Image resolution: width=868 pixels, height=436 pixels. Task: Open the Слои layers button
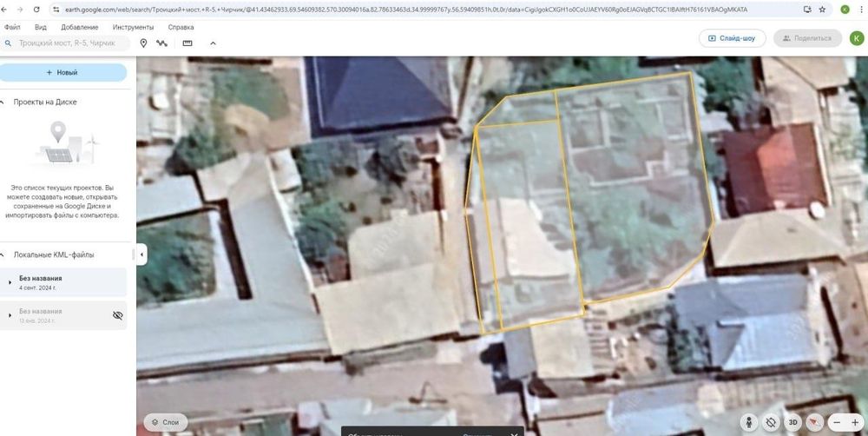click(166, 422)
